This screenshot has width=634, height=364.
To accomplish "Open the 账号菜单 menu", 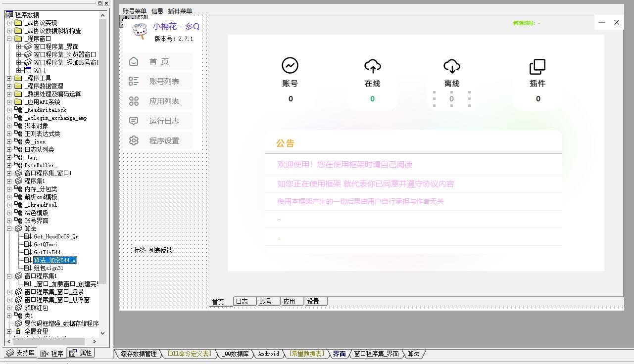I will tap(135, 11).
